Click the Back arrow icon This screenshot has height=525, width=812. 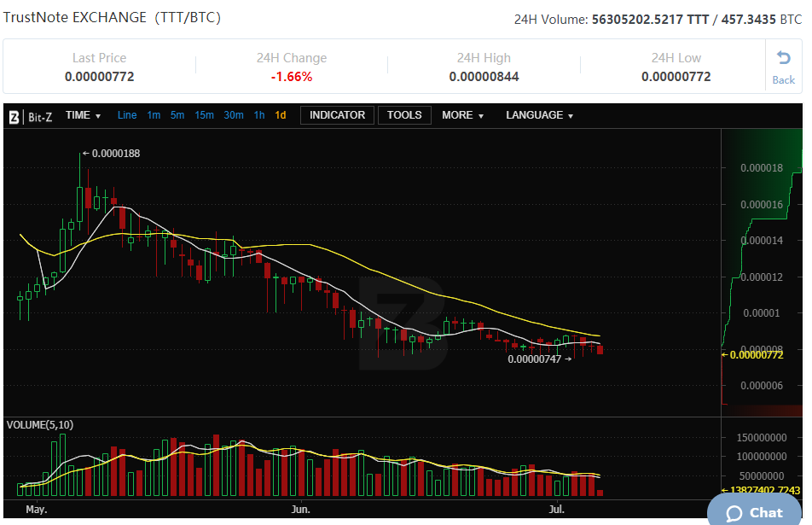click(x=784, y=57)
